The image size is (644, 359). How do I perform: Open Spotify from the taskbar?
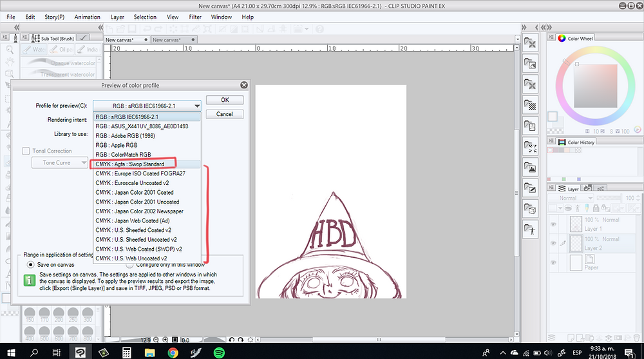(x=219, y=353)
